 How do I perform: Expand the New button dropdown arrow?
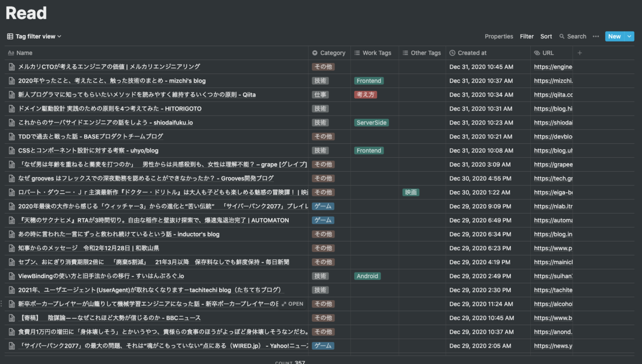[x=629, y=36]
